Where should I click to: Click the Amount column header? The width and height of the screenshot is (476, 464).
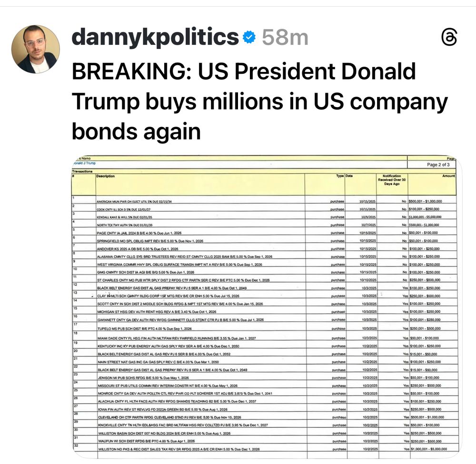click(448, 176)
